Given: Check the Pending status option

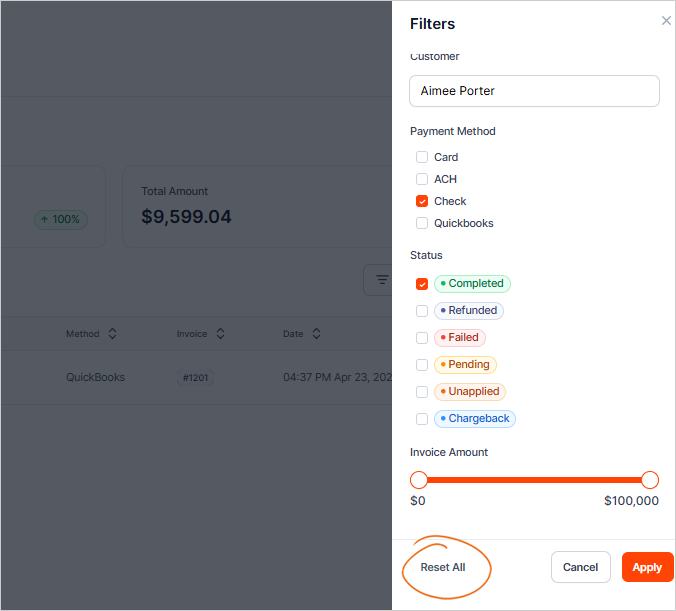Looking at the screenshot, I should point(422,365).
